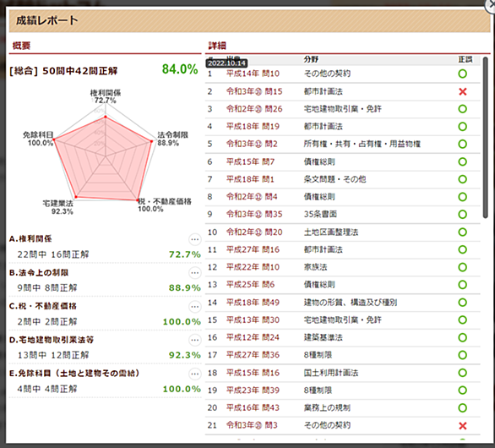
Task: Click the 22問中 16問正解 result text
Action: tap(53, 254)
